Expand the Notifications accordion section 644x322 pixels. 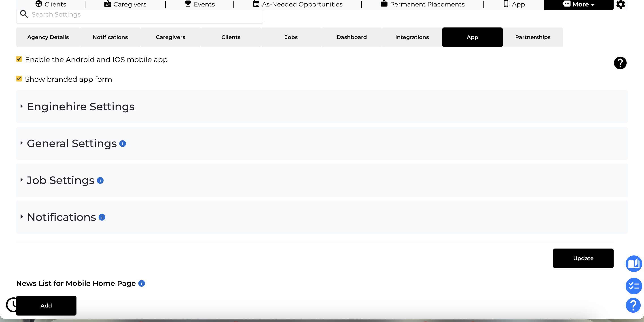[322, 217]
